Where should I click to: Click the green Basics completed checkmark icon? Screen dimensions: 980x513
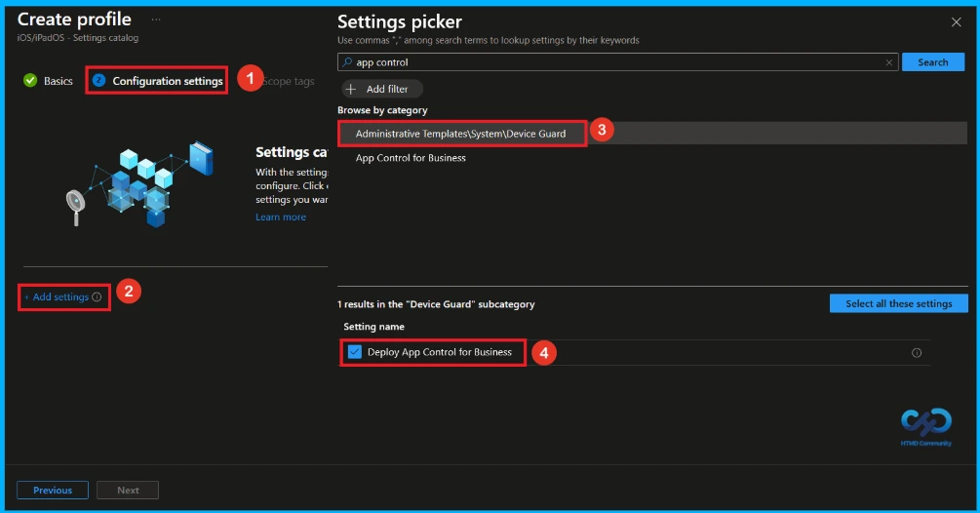click(30, 80)
